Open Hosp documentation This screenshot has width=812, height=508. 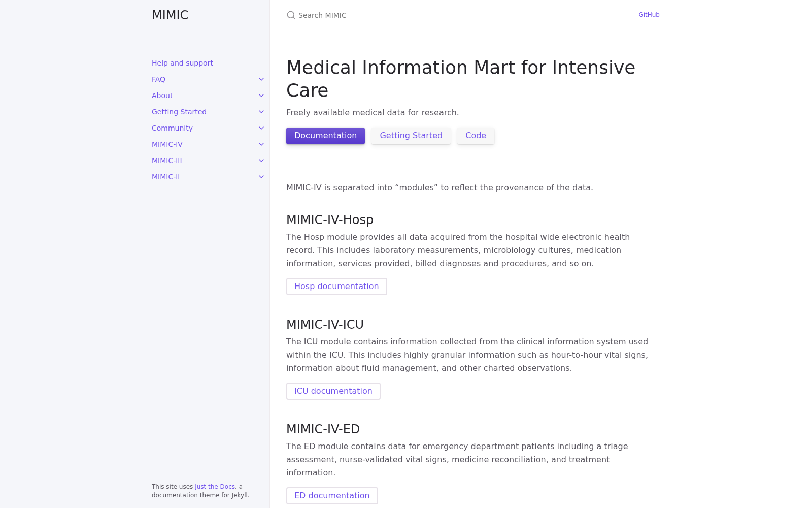point(336,287)
